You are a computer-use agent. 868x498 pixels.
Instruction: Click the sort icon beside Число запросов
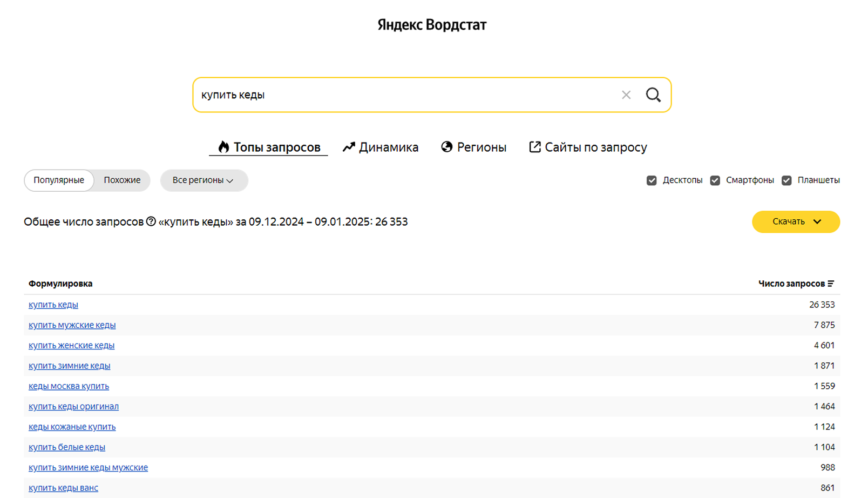[x=831, y=284]
